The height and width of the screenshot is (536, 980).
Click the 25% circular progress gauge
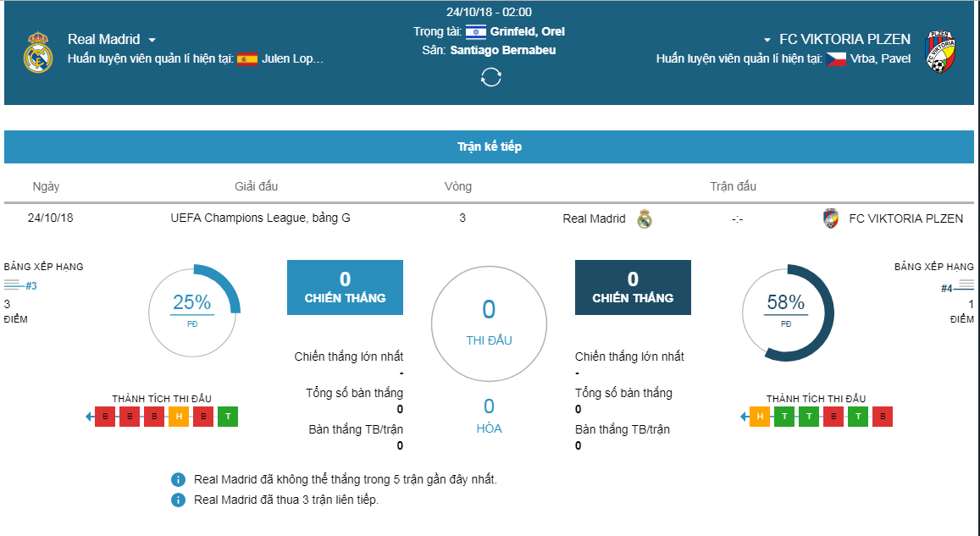coord(194,312)
